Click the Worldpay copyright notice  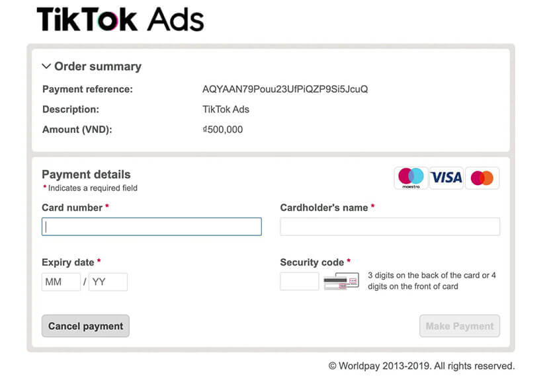pyautogui.click(x=421, y=366)
